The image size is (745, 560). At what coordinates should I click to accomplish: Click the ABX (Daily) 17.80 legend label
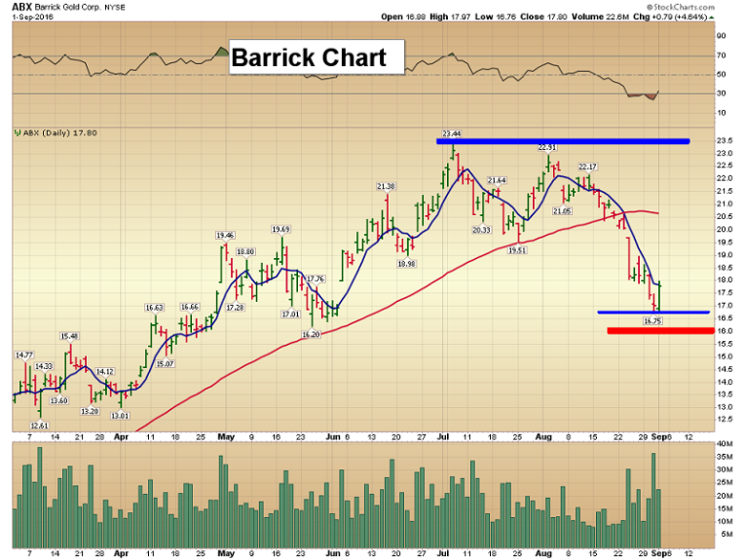(59, 133)
